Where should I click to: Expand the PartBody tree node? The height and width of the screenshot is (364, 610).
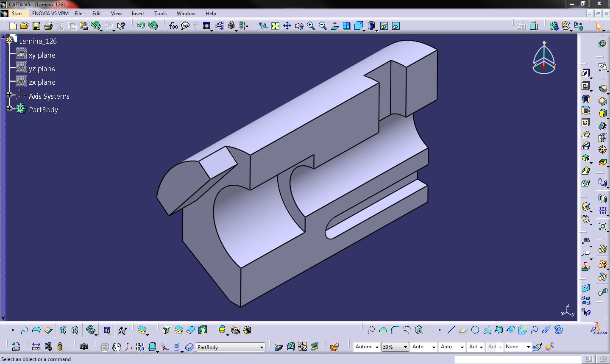pos(9,108)
